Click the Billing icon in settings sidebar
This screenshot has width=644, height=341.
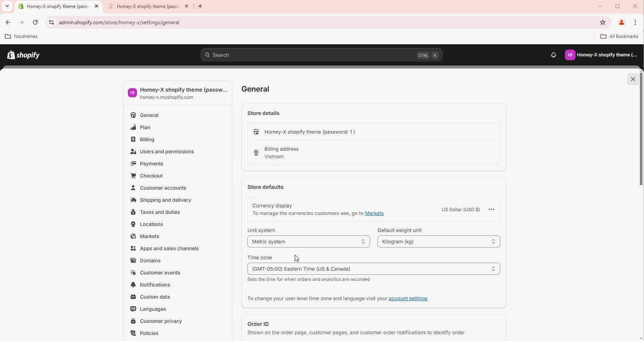133,140
